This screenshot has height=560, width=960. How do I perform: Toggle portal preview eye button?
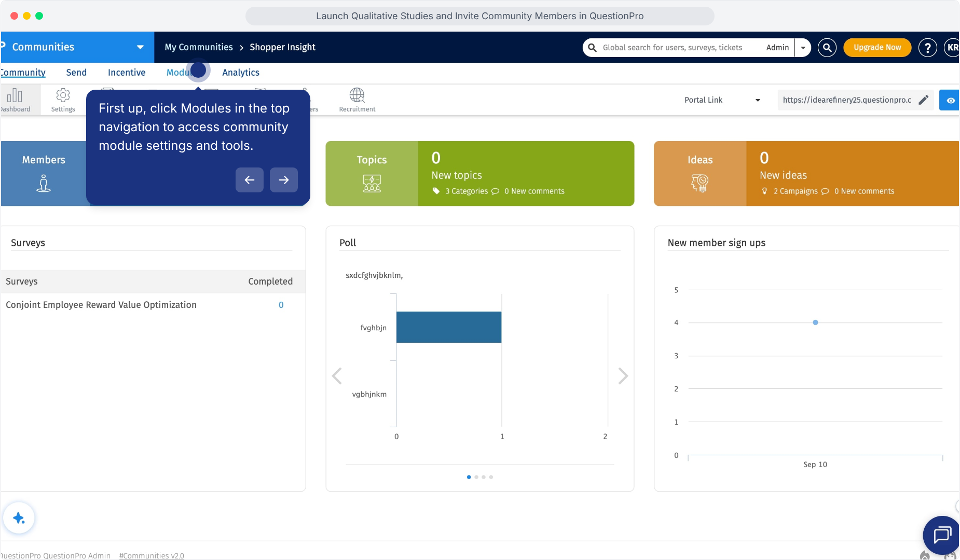(950, 100)
